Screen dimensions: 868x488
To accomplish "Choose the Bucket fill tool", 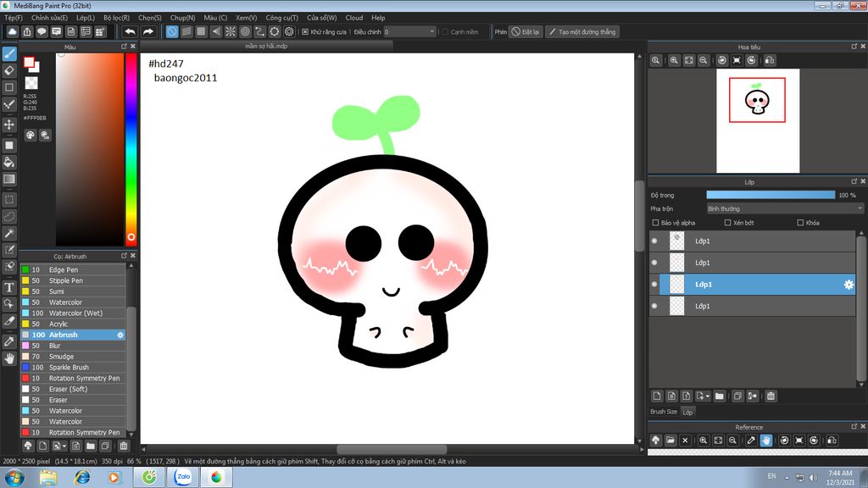I will coord(9,162).
